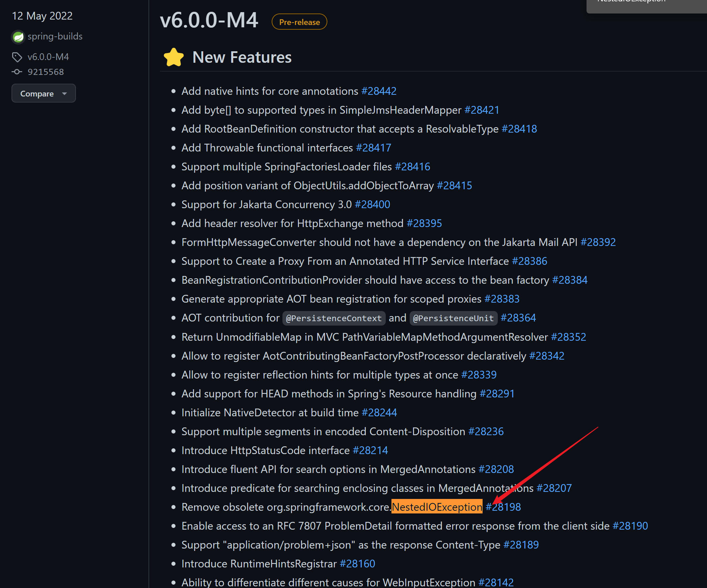Click the star emoji next to New Features
The width and height of the screenshot is (707, 588).
[x=174, y=57]
